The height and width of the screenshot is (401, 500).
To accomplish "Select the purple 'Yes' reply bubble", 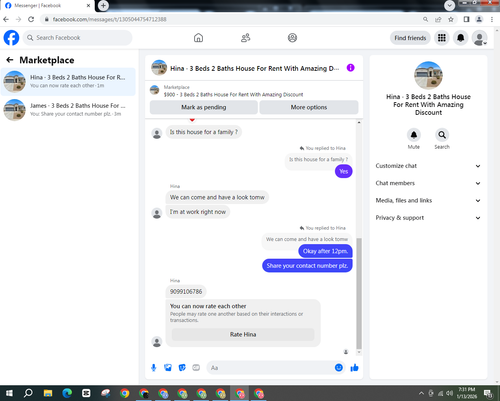I will pyautogui.click(x=344, y=171).
